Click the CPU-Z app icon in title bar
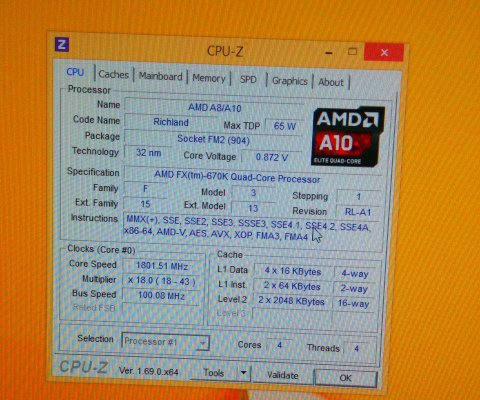Screen dimensions: 480x400 click(x=62, y=45)
